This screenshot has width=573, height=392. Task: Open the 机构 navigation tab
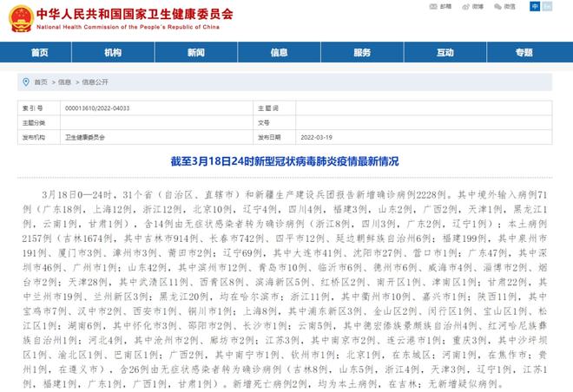113,52
